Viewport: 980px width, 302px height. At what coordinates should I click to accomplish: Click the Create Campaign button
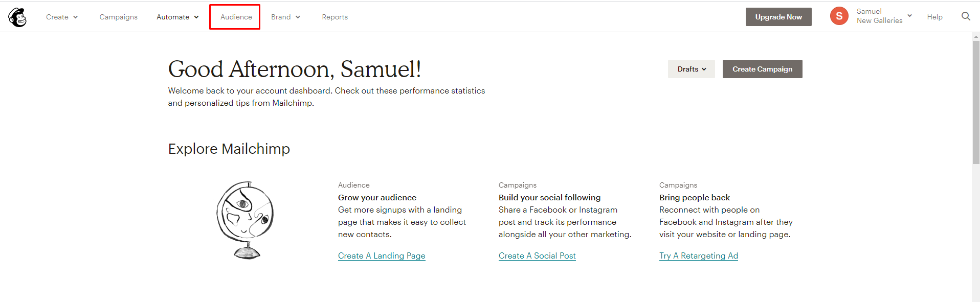762,69
